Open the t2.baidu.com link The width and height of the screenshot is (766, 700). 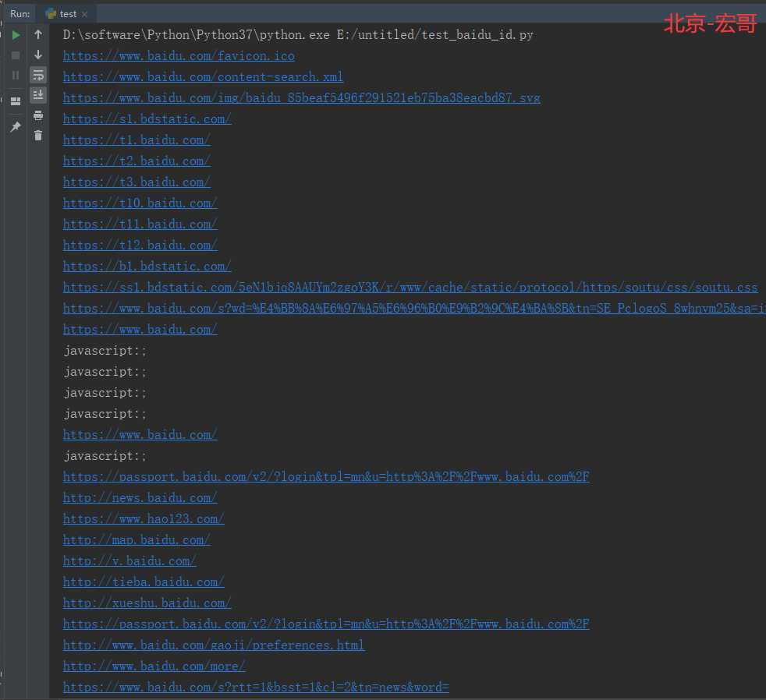coord(137,161)
